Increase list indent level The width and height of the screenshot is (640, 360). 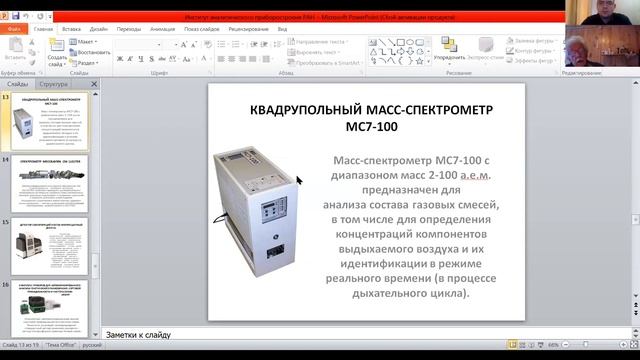pyautogui.click(x=264, y=44)
